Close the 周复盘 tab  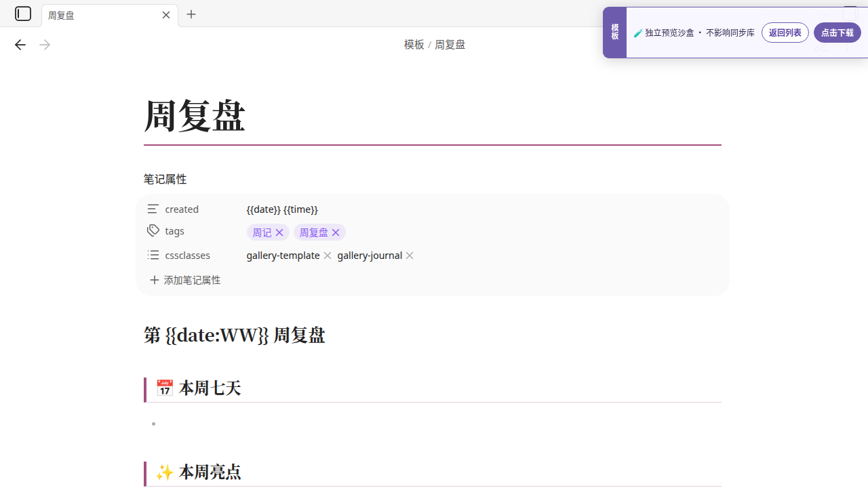coord(166,15)
